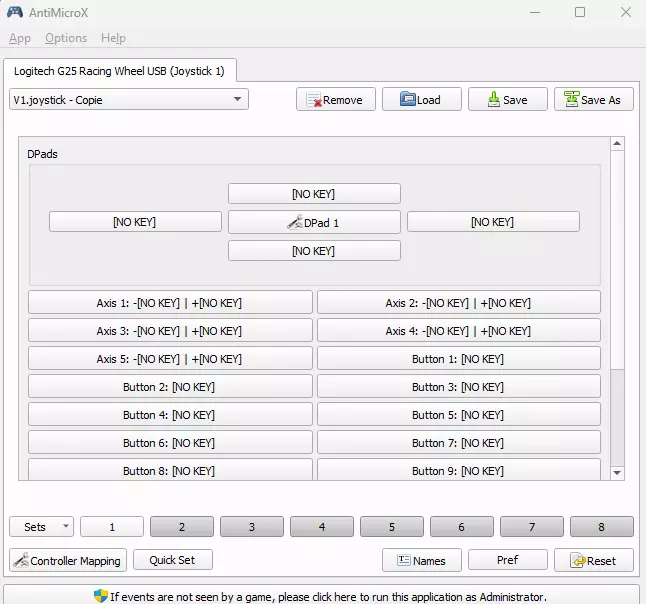This screenshot has width=646, height=604.
Task: Open the Names editor
Action: click(x=421, y=560)
